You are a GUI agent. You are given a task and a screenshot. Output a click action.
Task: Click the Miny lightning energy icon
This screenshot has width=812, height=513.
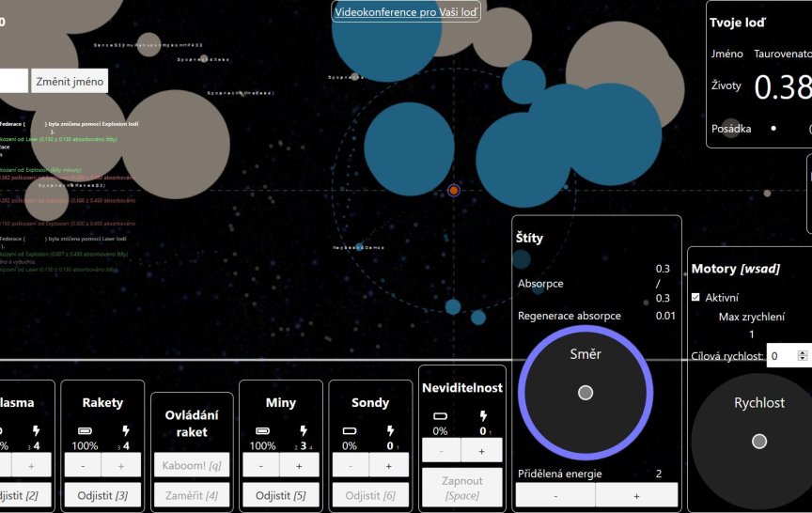tap(304, 431)
